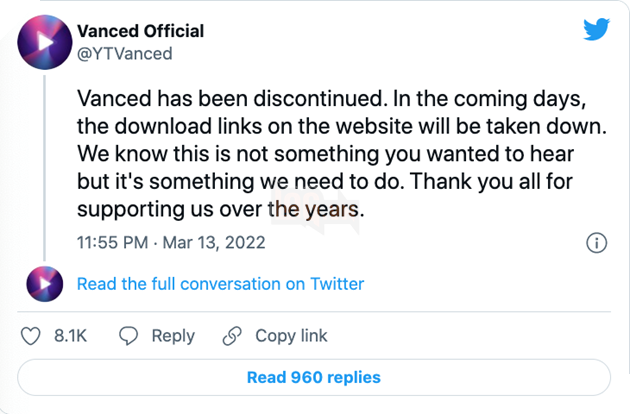Click the reply speech bubble icon
This screenshot has height=414, width=630.
pos(128,337)
